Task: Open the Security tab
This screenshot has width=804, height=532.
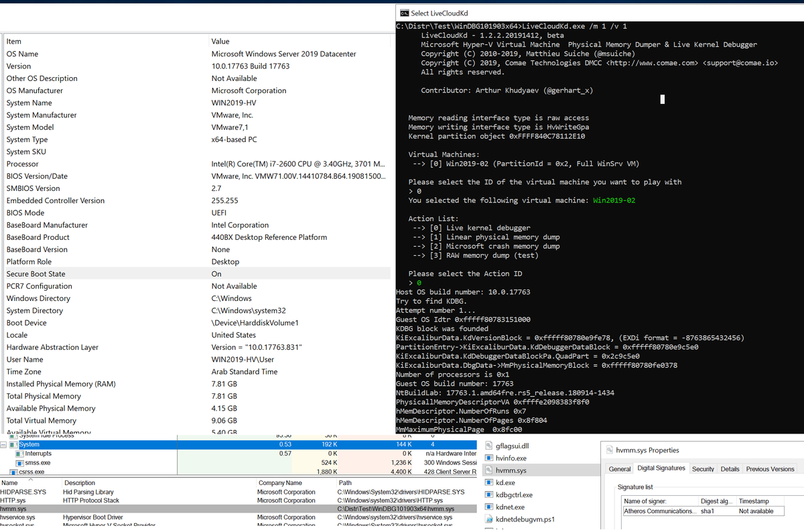Action: 703,469
